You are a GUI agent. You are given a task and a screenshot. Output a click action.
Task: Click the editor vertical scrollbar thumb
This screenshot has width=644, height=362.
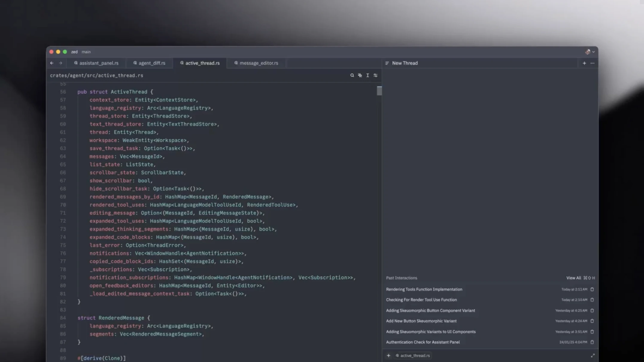click(x=379, y=91)
